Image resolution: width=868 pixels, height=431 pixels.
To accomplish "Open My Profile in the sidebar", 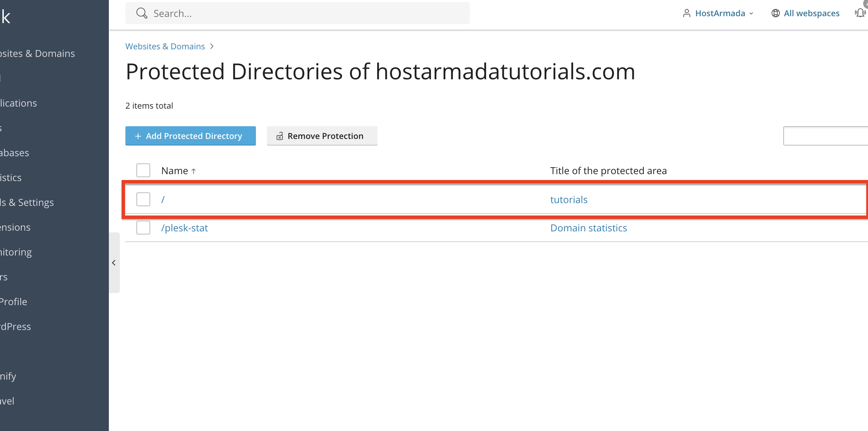I will point(13,302).
